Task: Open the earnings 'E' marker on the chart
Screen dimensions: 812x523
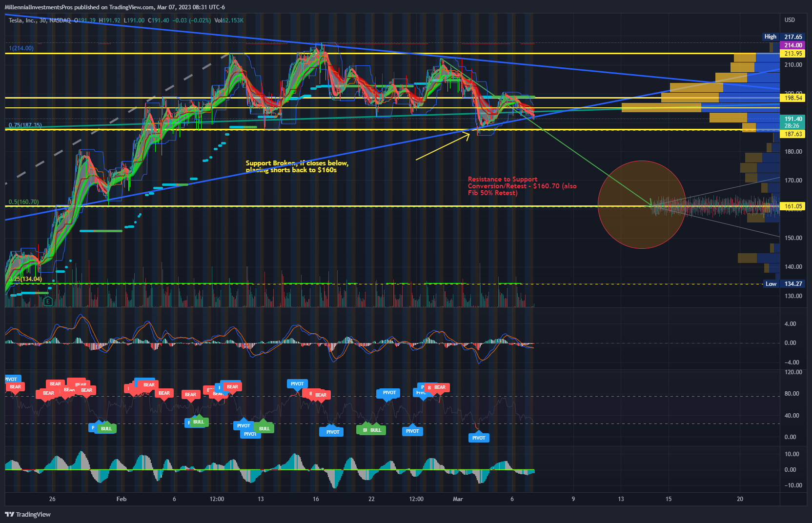Action: pyautogui.click(x=48, y=302)
